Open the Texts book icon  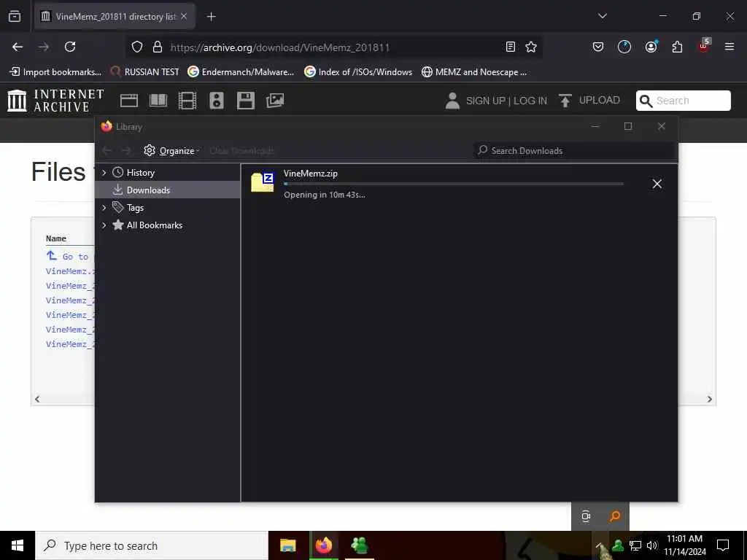(158, 101)
